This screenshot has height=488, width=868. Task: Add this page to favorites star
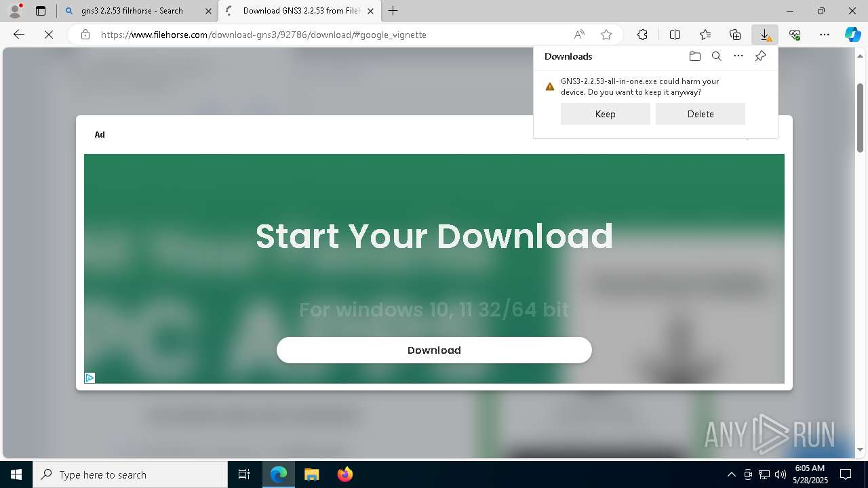point(606,35)
